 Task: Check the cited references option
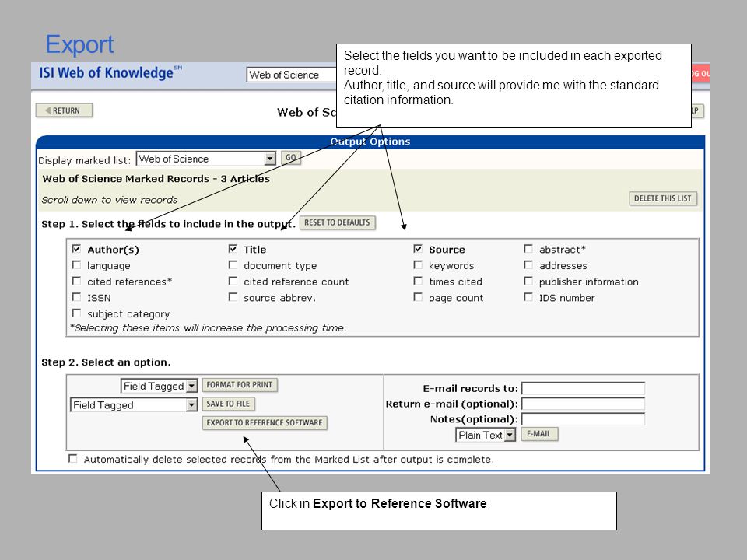(x=76, y=281)
